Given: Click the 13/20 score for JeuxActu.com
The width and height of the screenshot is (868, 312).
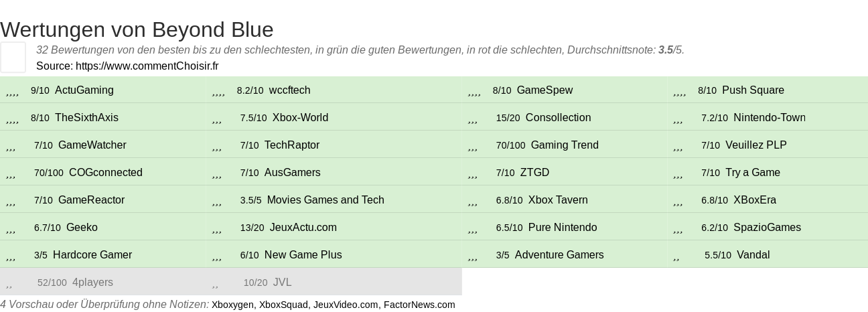Looking at the screenshot, I should point(252,228).
